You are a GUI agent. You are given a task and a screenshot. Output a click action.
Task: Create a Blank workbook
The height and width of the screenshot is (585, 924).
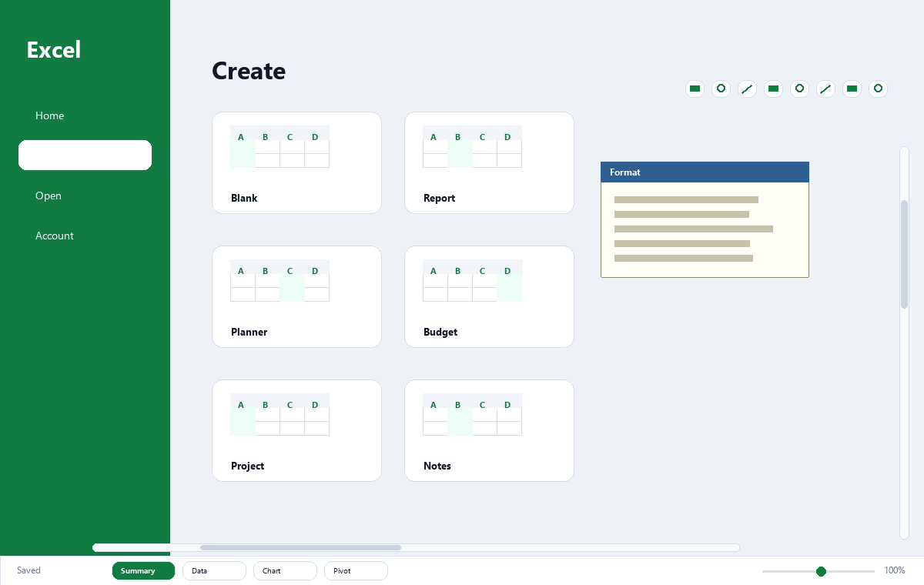click(x=296, y=162)
